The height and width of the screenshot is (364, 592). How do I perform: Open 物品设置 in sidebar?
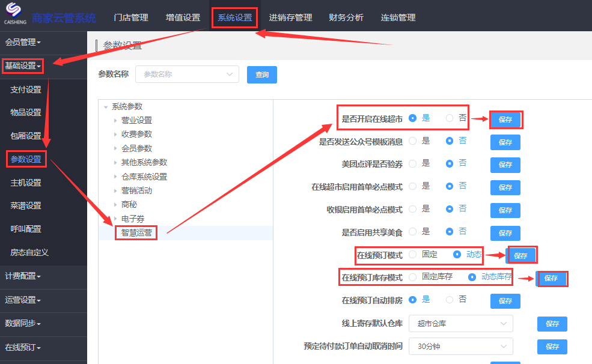26,112
